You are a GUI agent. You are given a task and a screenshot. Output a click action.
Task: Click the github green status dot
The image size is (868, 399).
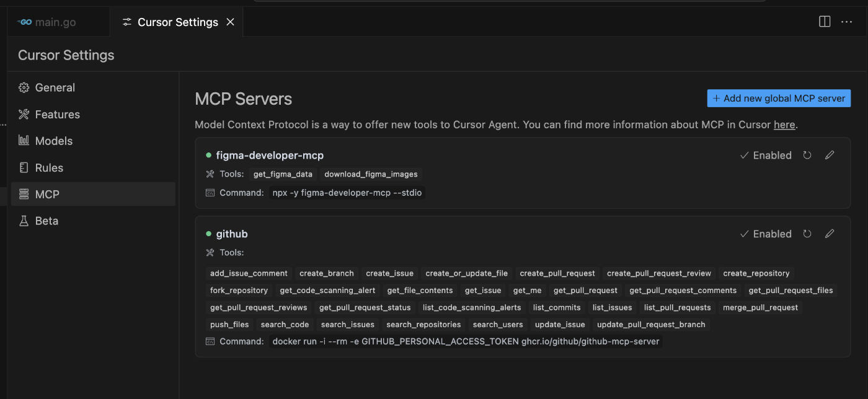(208, 234)
